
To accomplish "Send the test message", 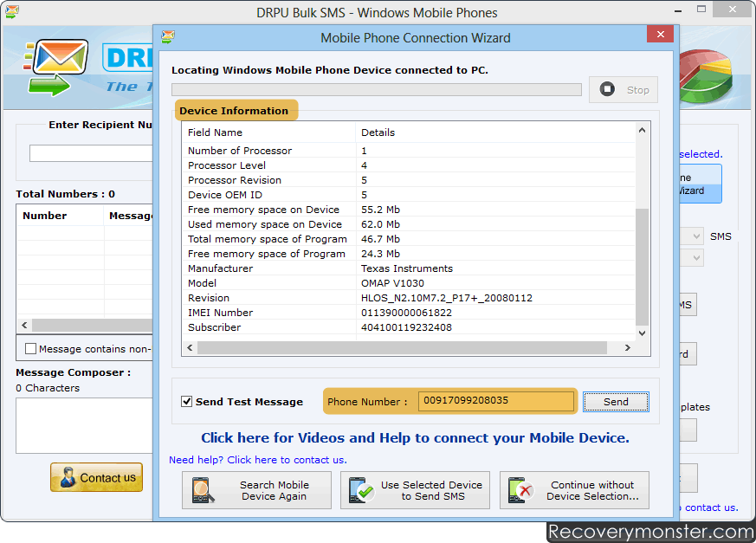I will [x=616, y=402].
